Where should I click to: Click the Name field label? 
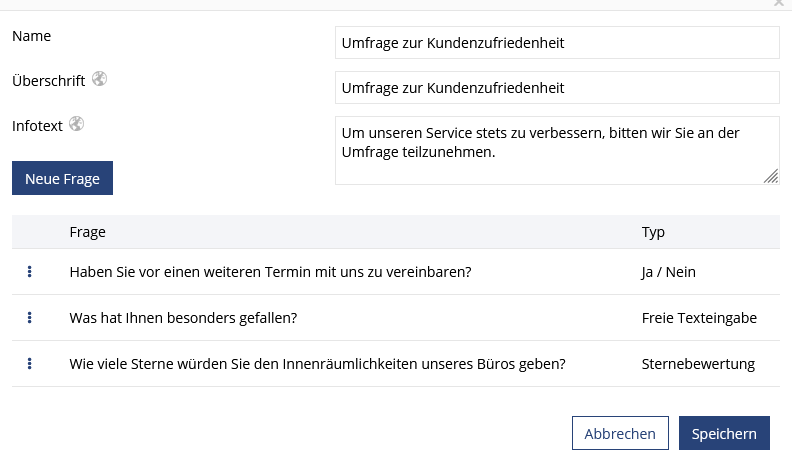click(x=31, y=36)
